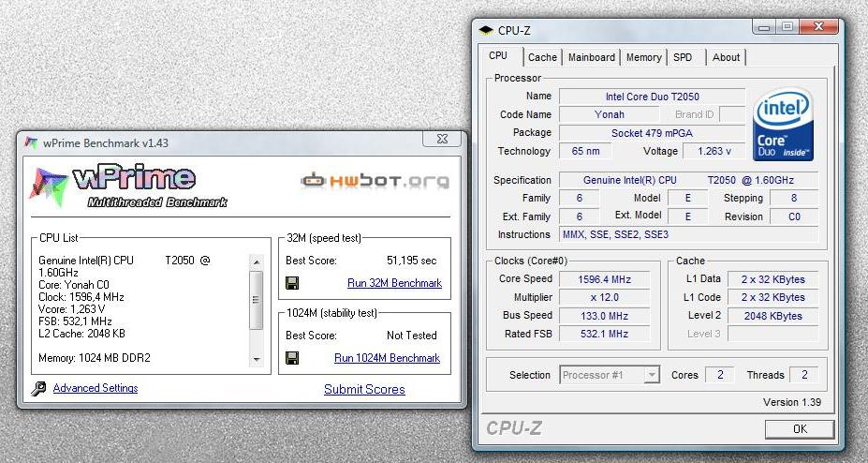
Task: Select the CPU tab
Action: click(x=498, y=55)
